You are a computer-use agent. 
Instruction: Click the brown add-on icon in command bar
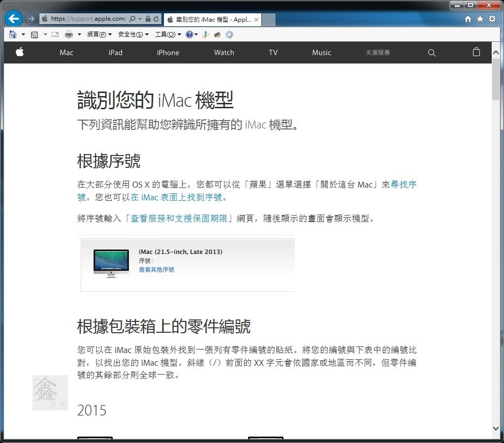point(218,34)
